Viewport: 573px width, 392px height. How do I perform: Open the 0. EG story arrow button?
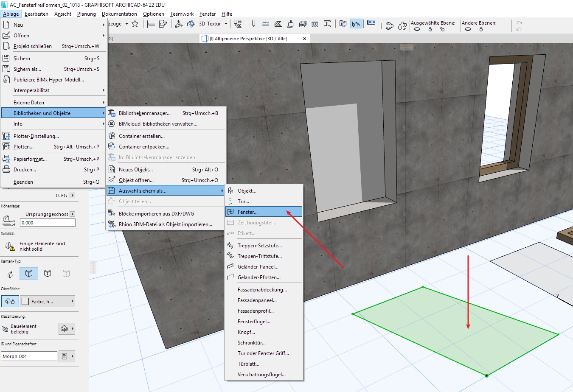click(x=72, y=196)
